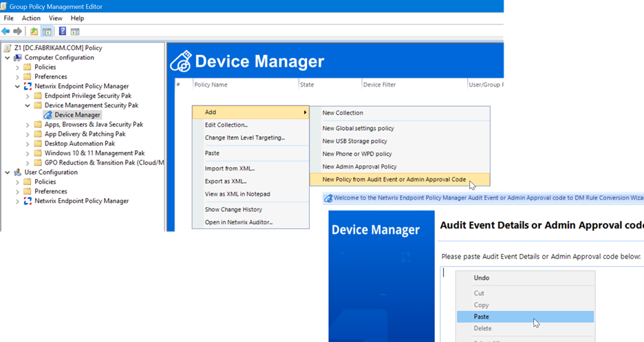Click Export as XML menu entry
This screenshot has height=342, width=644.
226,181
